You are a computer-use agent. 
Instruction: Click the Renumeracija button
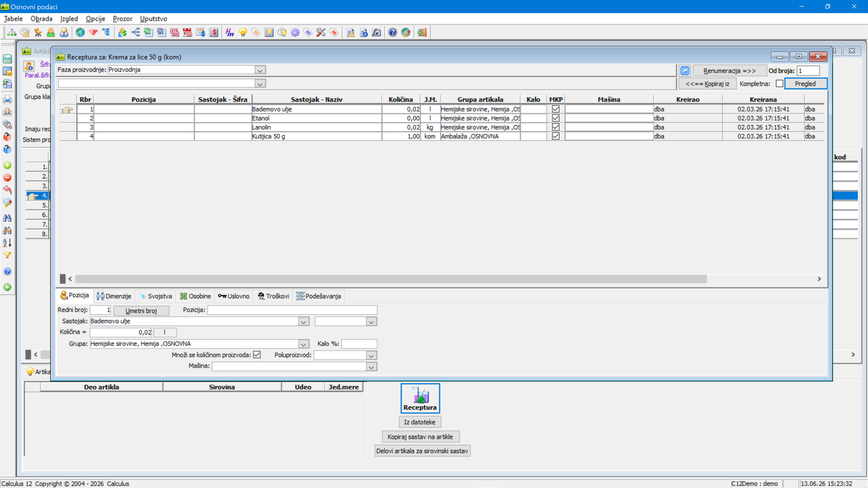(729, 71)
